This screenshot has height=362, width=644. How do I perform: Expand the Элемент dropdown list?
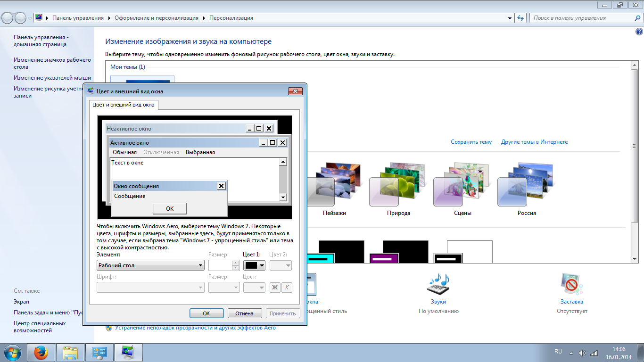[150, 265]
